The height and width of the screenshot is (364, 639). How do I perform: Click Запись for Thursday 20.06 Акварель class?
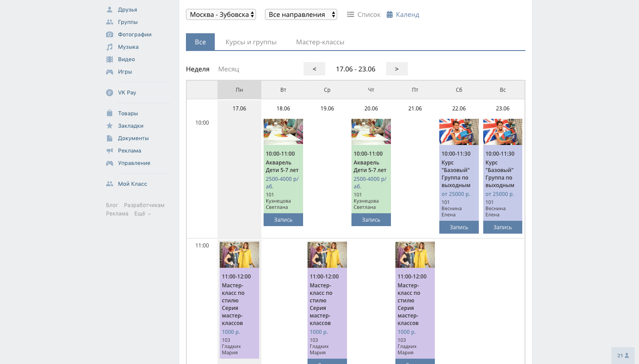click(371, 219)
